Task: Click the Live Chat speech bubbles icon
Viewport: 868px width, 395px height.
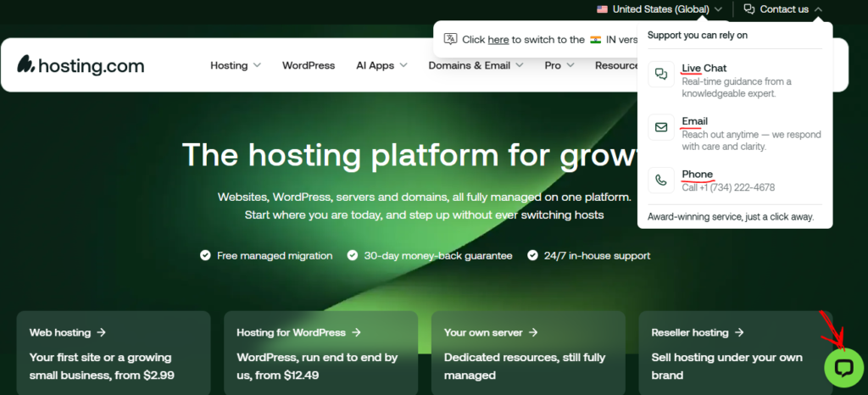Action: (661, 74)
